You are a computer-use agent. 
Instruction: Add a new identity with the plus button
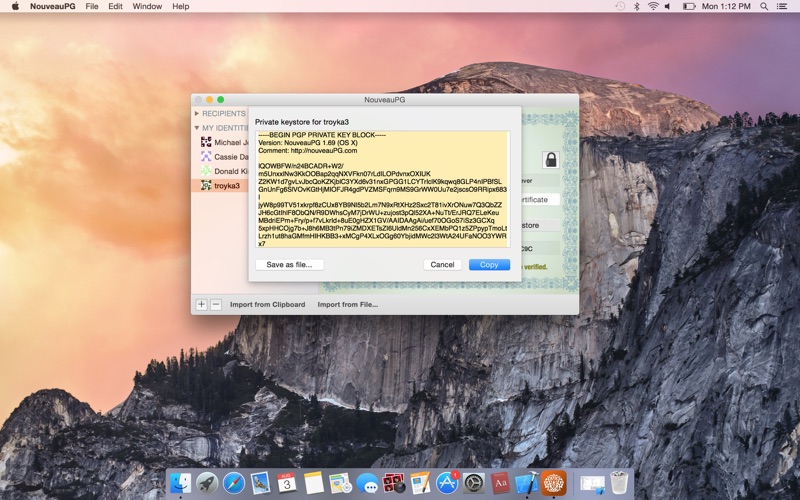click(201, 304)
